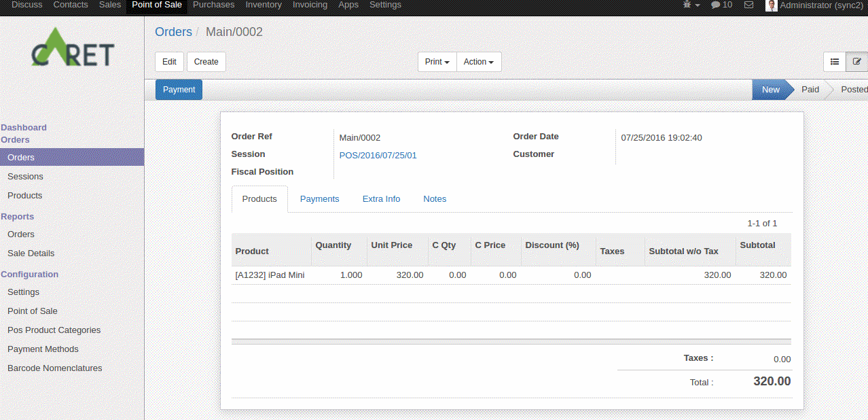868x420 pixels.
Task: Click the envelope inbox icon in the top bar
Action: 748,5
